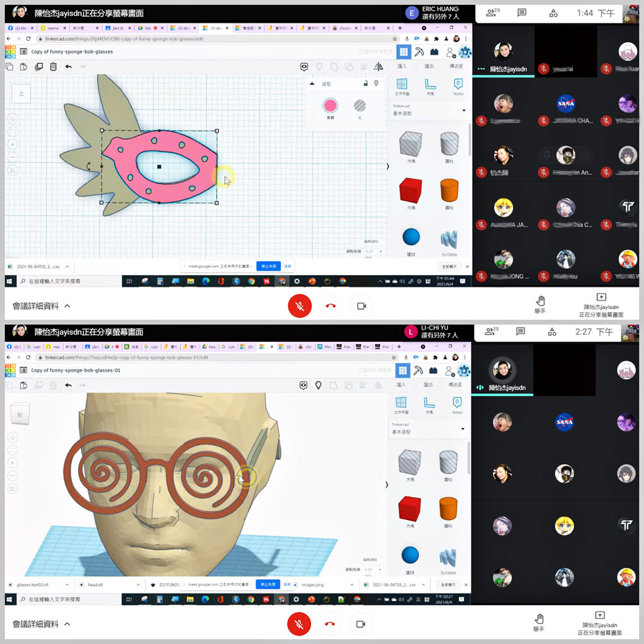Click Paste icon in the 1:44 Tinkercad toolbar
The image size is (644, 644).
24,66
